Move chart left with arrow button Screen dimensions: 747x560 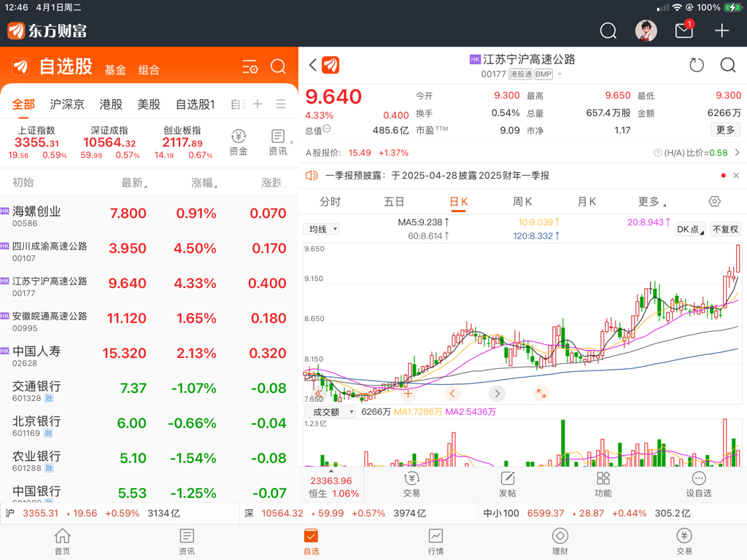point(452,393)
